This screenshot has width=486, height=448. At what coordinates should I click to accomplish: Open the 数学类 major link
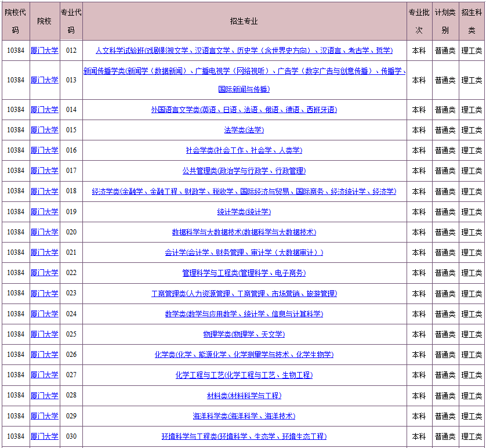click(244, 314)
